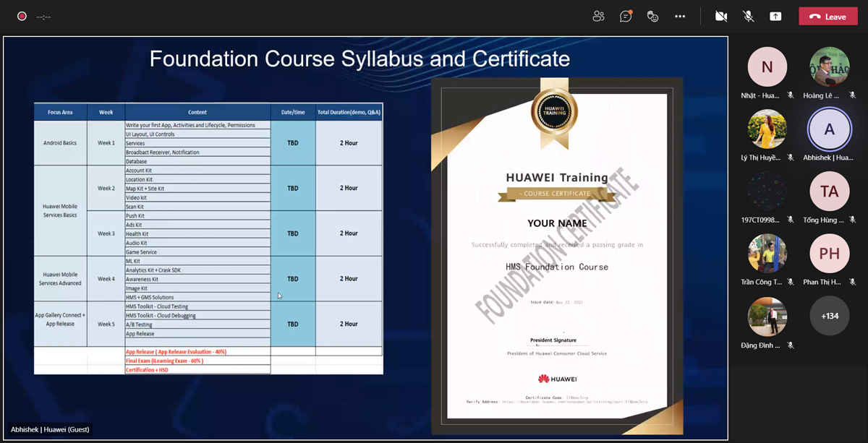Click the red recording indicator icon

(22, 16)
